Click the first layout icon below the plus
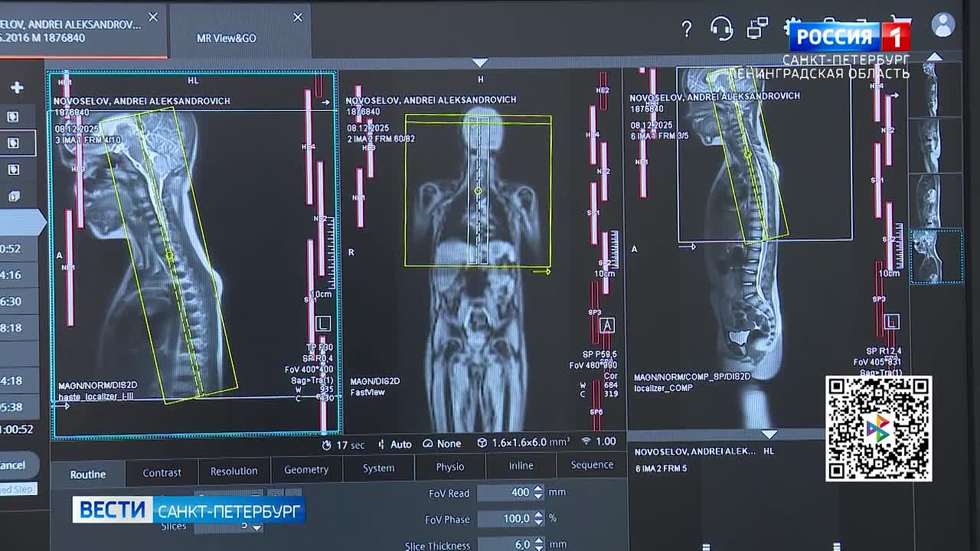The image size is (980, 551). point(14,116)
